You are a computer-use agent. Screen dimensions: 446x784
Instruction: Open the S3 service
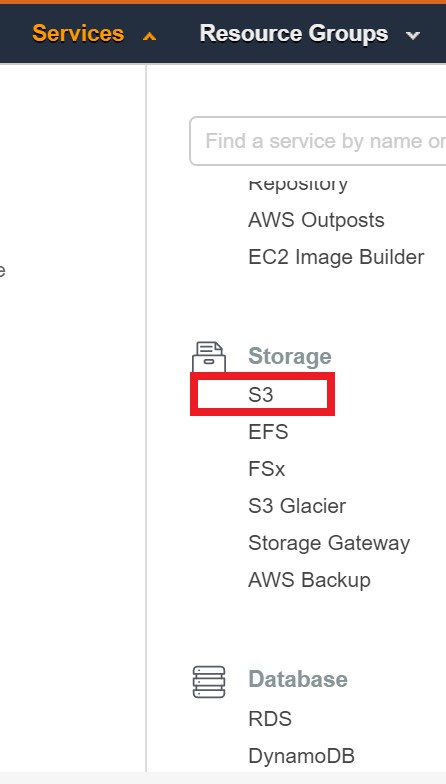coord(260,394)
